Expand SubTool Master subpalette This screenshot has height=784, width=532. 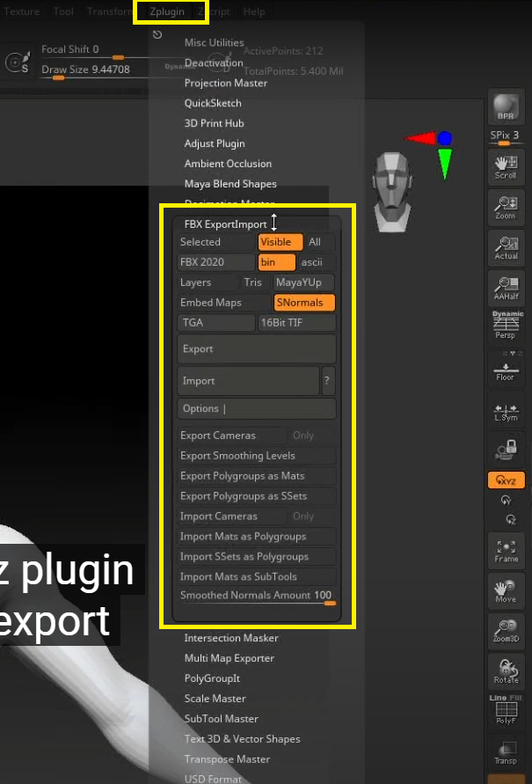[221, 719]
